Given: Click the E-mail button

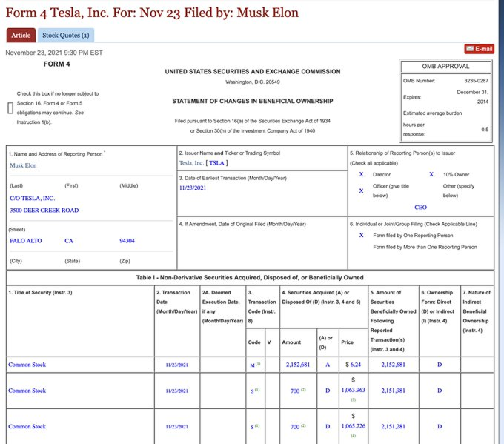Looking at the screenshot, I should [479, 49].
